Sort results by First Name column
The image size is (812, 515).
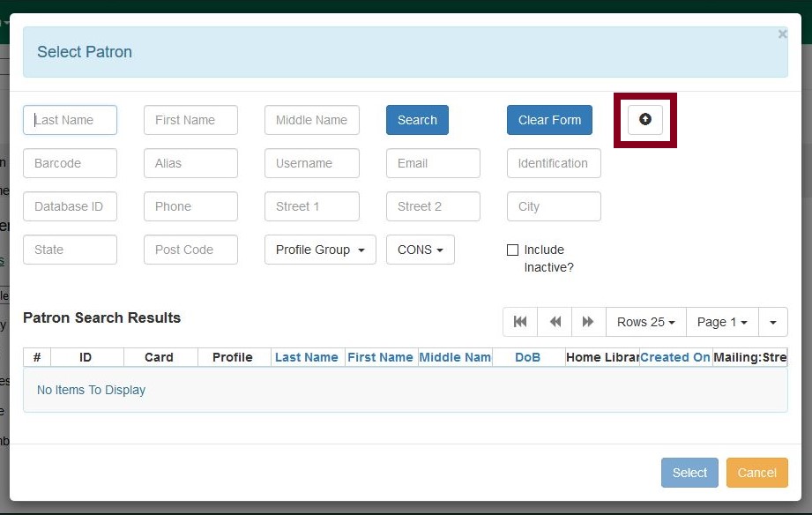[x=381, y=357]
